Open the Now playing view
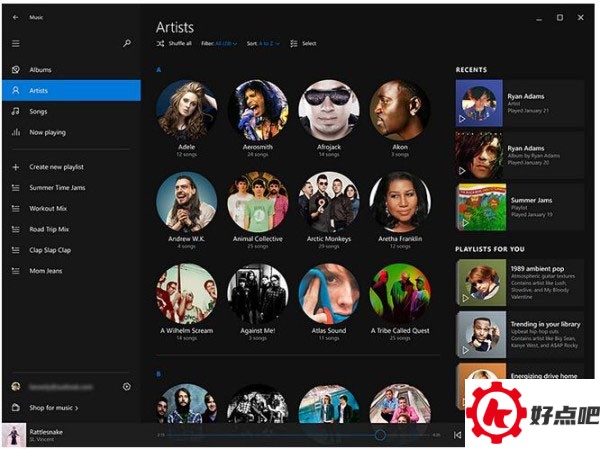 47,132
